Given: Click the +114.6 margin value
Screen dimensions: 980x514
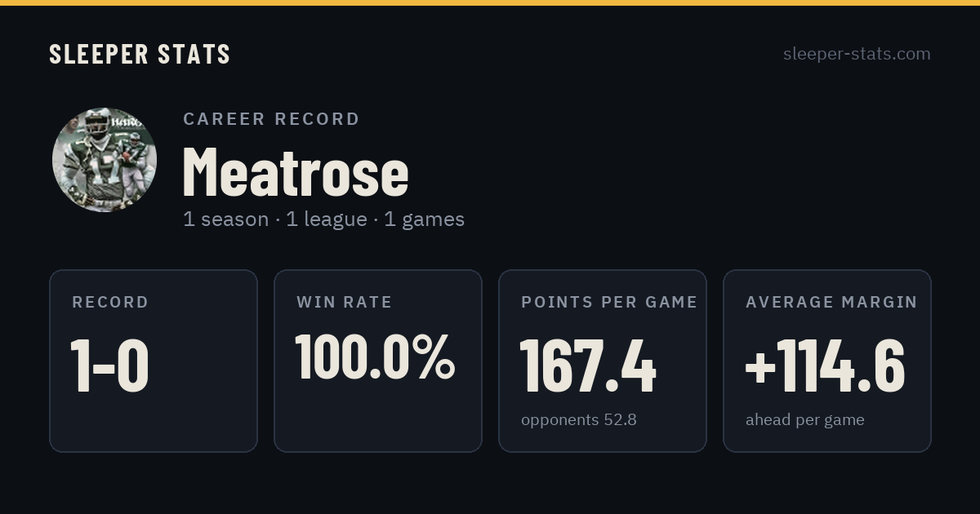Looking at the screenshot, I should click(825, 366).
